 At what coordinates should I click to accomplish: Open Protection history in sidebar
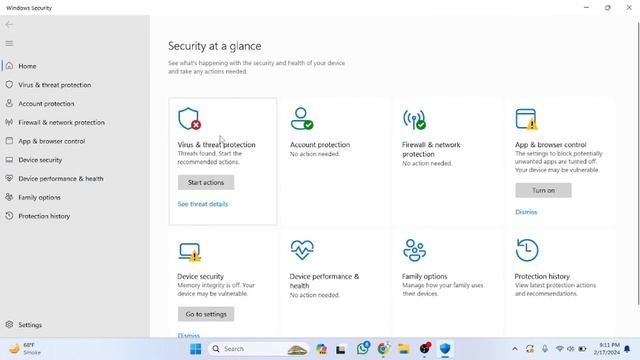(44, 216)
